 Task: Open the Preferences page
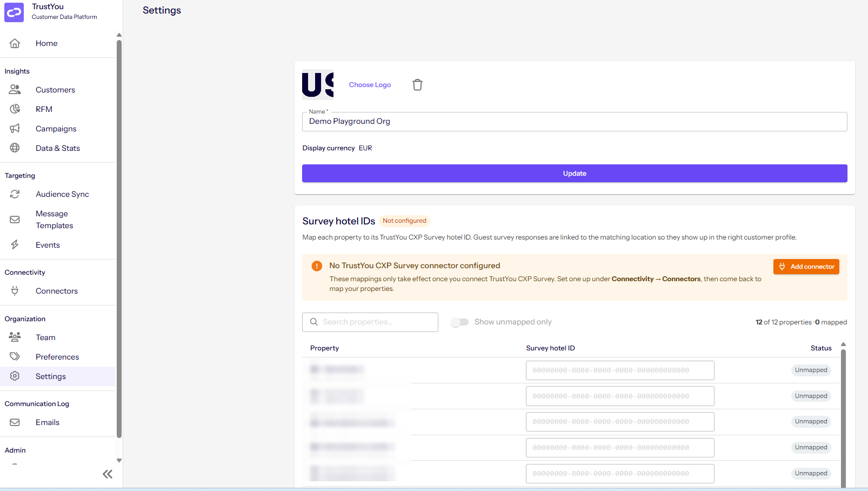pyautogui.click(x=57, y=357)
